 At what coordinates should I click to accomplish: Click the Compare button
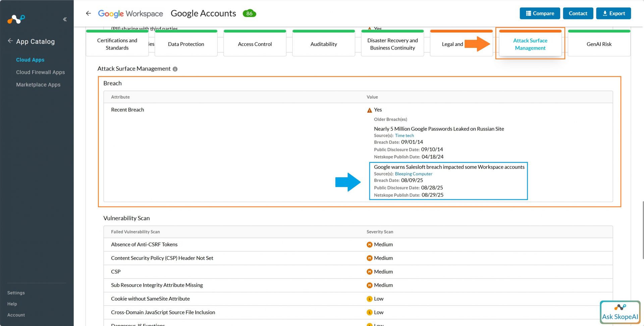click(540, 13)
